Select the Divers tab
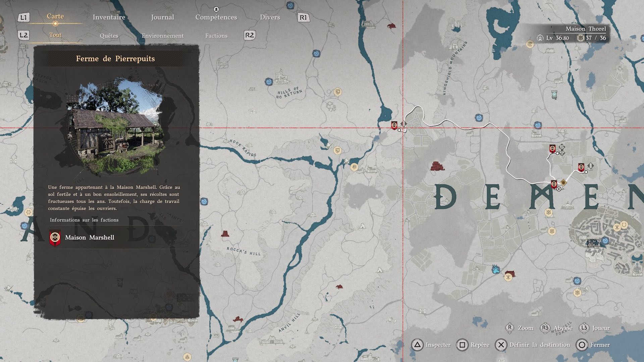Viewport: 644px width, 362px height. (270, 17)
